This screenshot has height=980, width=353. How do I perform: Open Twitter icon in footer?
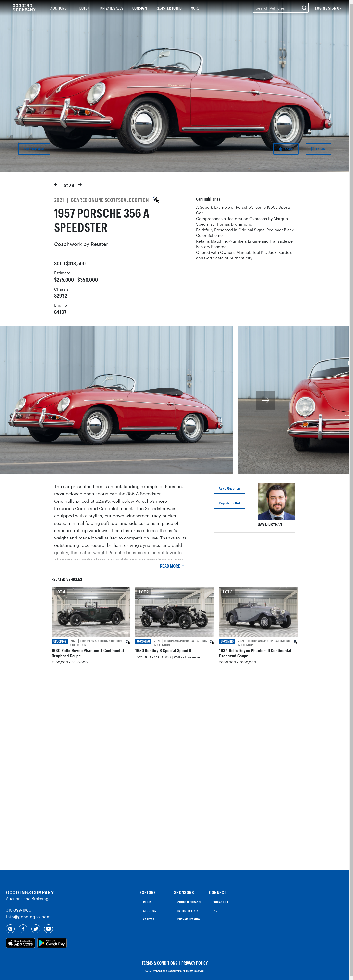pos(36,929)
